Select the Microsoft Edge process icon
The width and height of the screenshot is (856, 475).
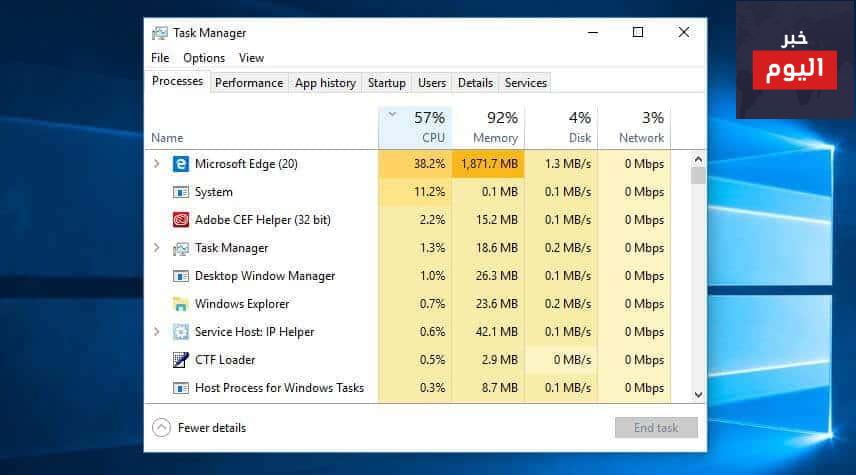pos(181,164)
